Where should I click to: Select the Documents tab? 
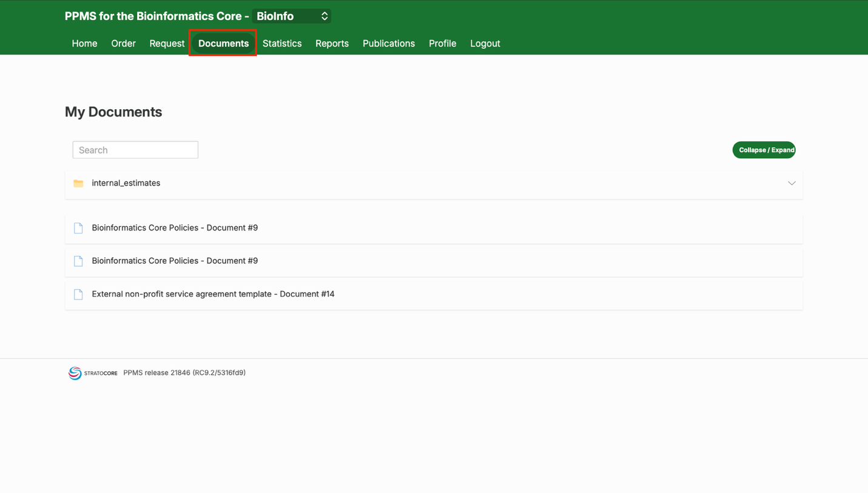click(x=223, y=44)
